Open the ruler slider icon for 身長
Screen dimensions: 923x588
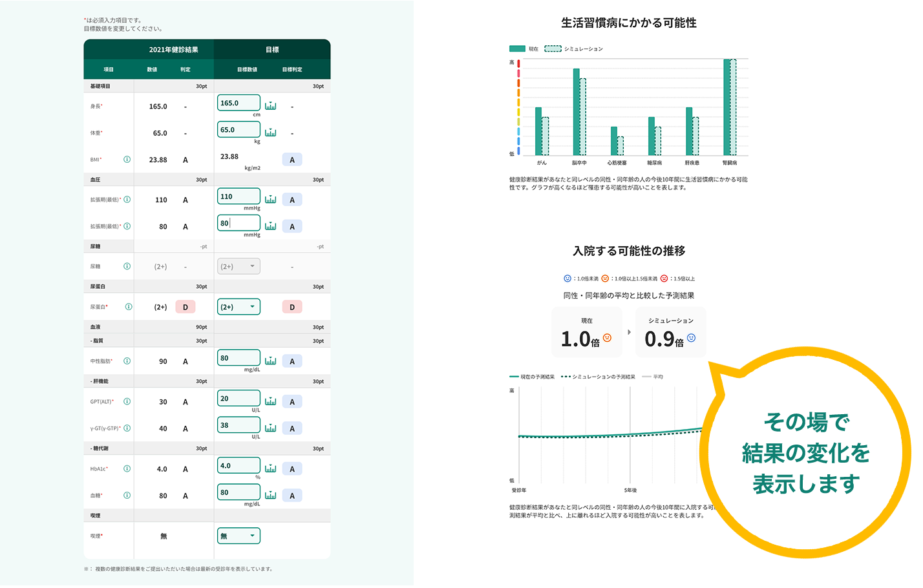click(x=271, y=105)
